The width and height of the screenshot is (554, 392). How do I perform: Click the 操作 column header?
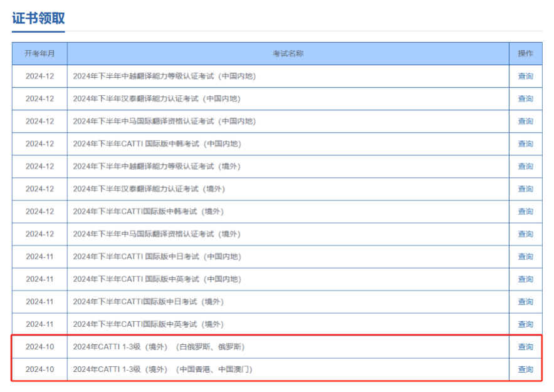click(525, 54)
